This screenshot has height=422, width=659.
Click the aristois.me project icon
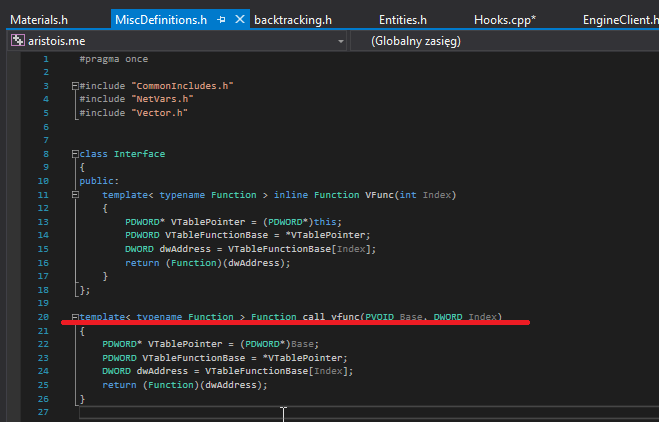coord(18,42)
